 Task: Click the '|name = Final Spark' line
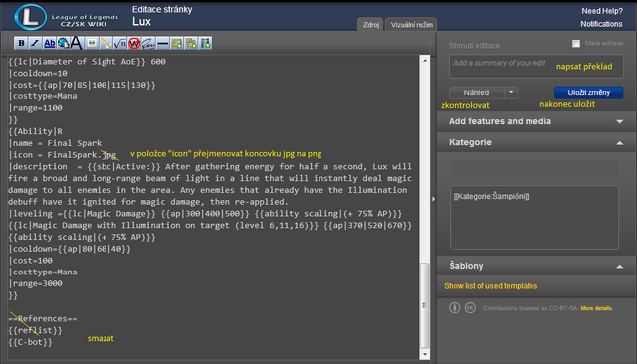tap(55, 143)
